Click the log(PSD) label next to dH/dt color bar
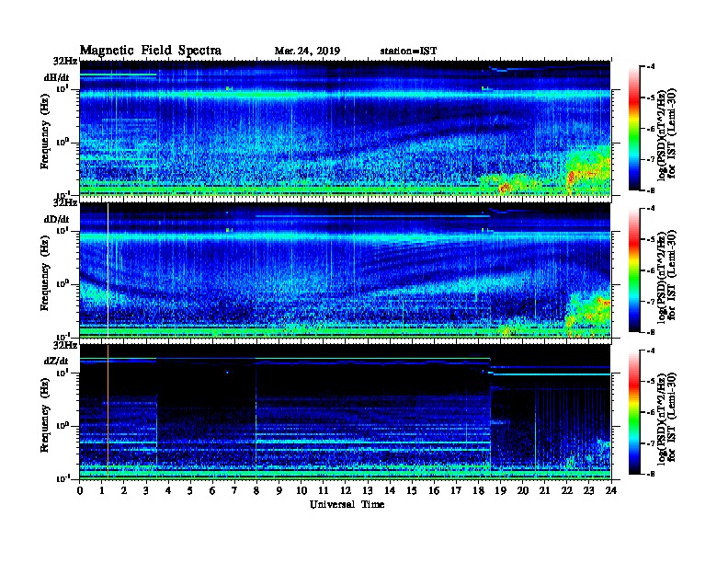 pyautogui.click(x=666, y=134)
